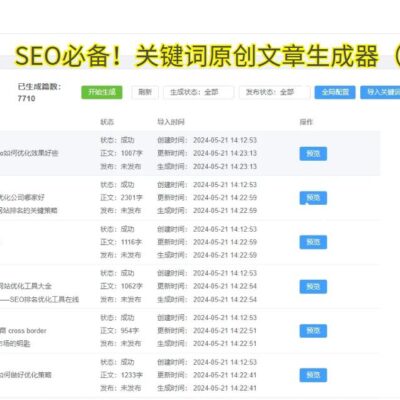400x400 pixels.
Task: Click the 正文: 2301字 cell
Action: click(121, 198)
